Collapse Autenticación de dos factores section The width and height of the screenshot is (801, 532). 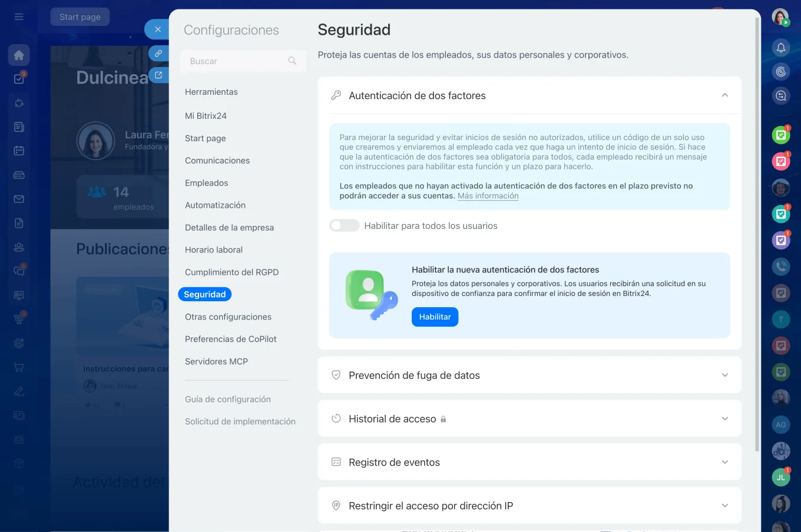coord(725,95)
